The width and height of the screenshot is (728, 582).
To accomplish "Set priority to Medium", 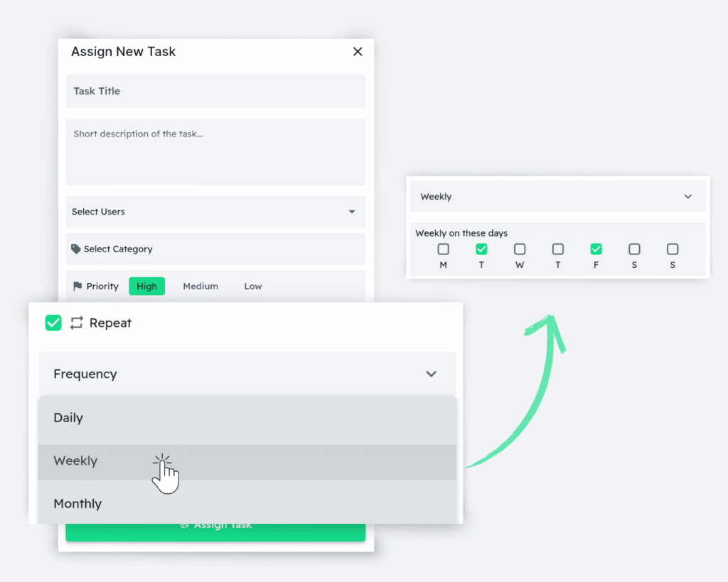I will [200, 286].
